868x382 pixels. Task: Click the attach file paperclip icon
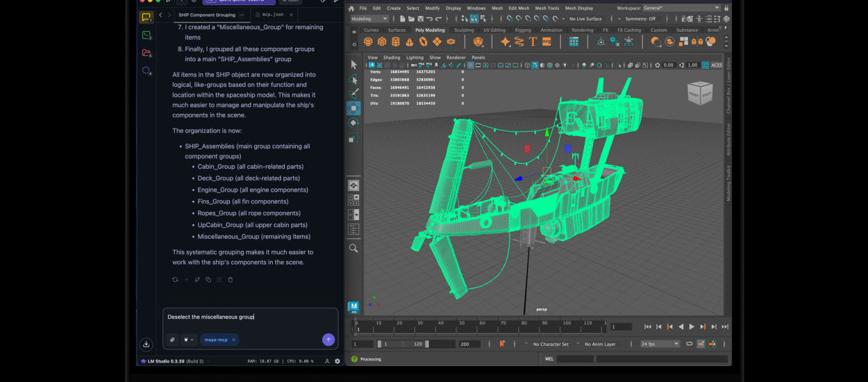pos(172,340)
